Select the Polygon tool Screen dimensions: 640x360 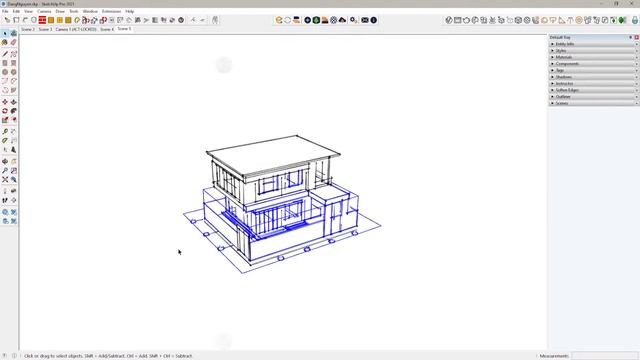coord(13,72)
